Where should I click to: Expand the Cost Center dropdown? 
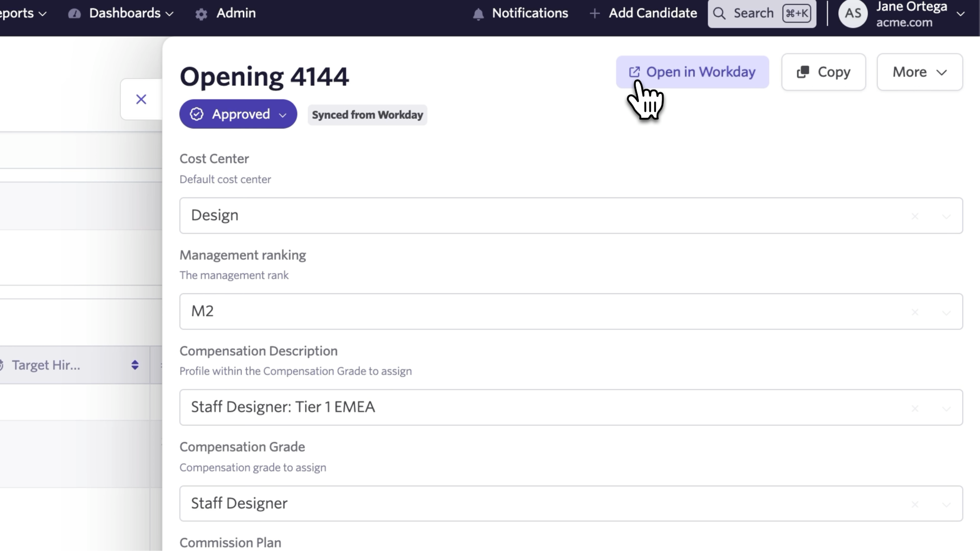coord(946,216)
